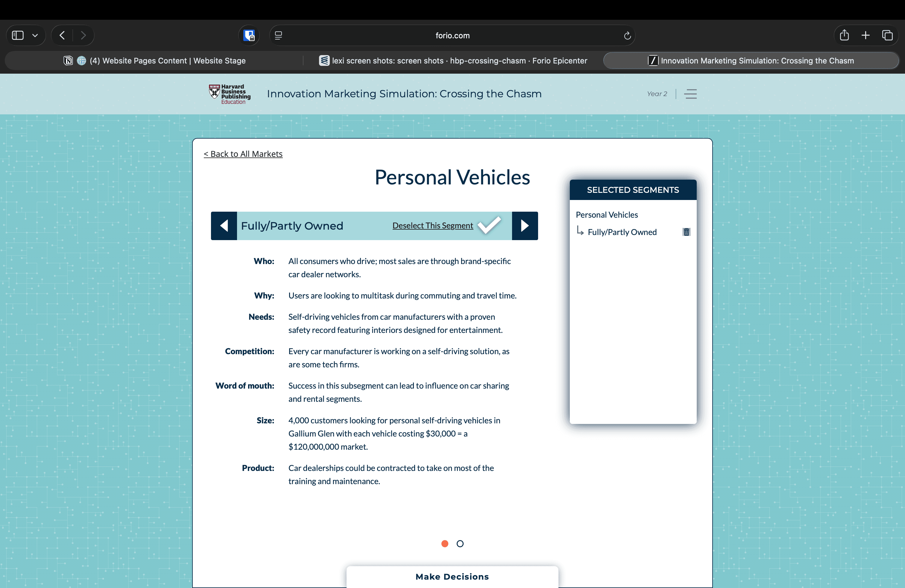The width and height of the screenshot is (905, 588).
Task: Select the first orange pagination dot
Action: tap(444, 543)
